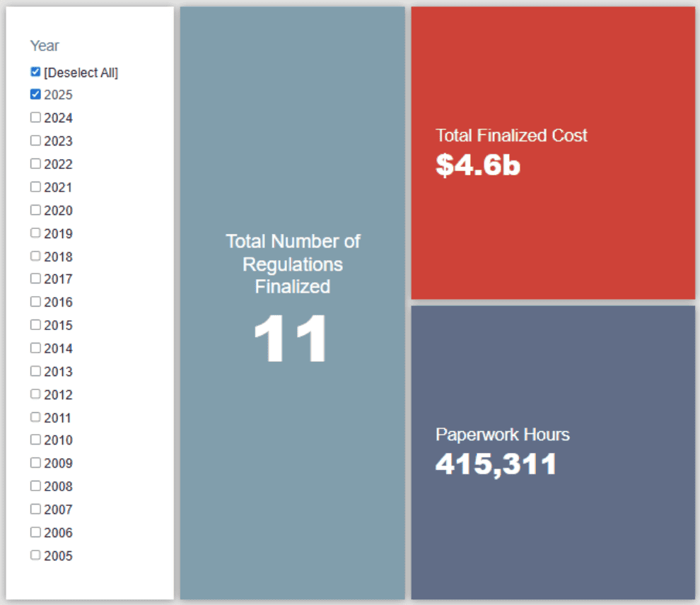Tick the 2013 year checkbox
700x605 pixels.
pos(35,371)
